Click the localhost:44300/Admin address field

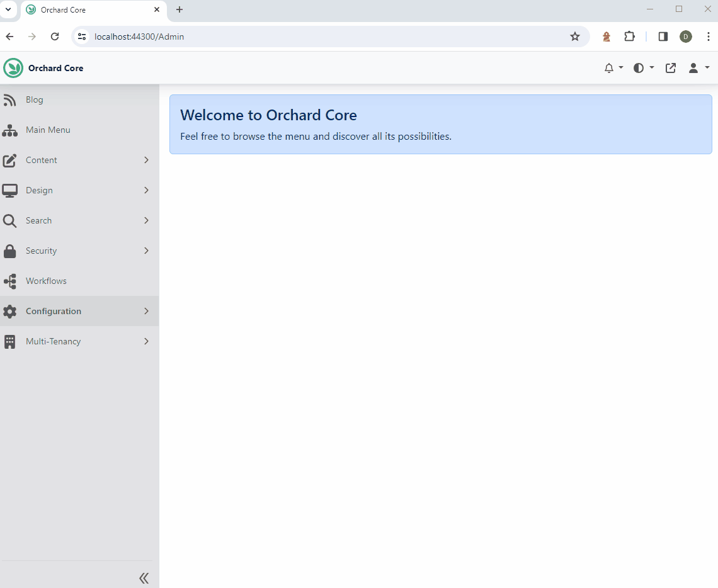pyautogui.click(x=329, y=37)
